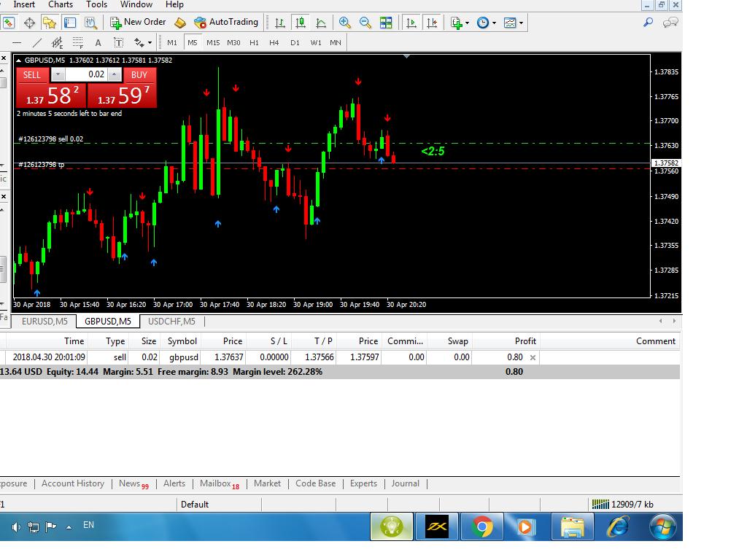747x560 pixels.
Task: Open dropdown arrow beside the Templates icon
Action: (521, 23)
